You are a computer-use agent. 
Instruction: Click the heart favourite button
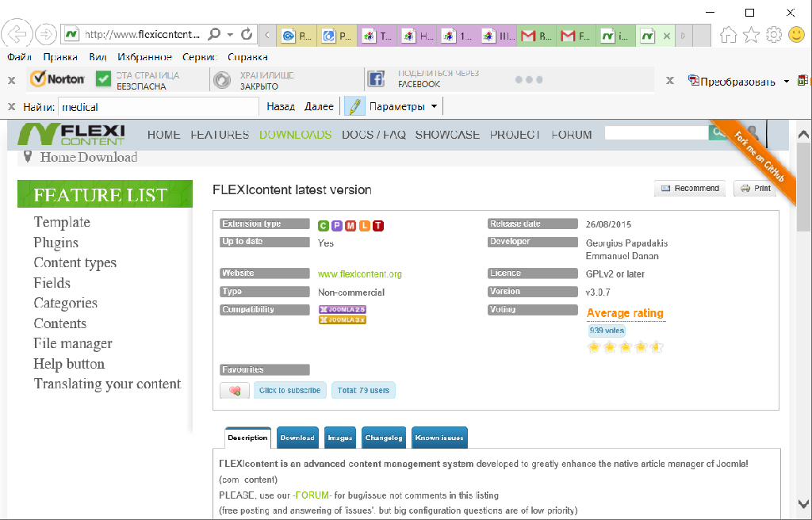pyautogui.click(x=235, y=391)
